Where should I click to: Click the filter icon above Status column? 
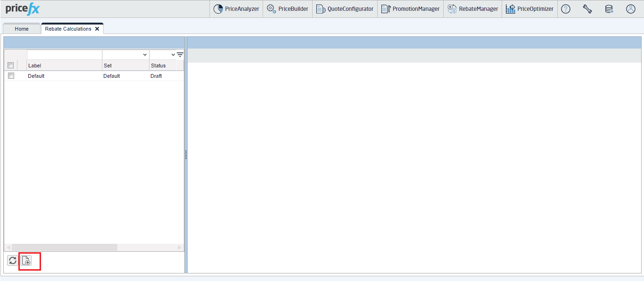(180, 55)
